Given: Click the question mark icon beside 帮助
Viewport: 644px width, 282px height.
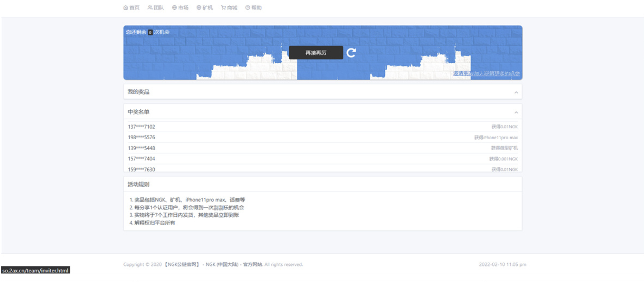Looking at the screenshot, I should click(248, 7).
